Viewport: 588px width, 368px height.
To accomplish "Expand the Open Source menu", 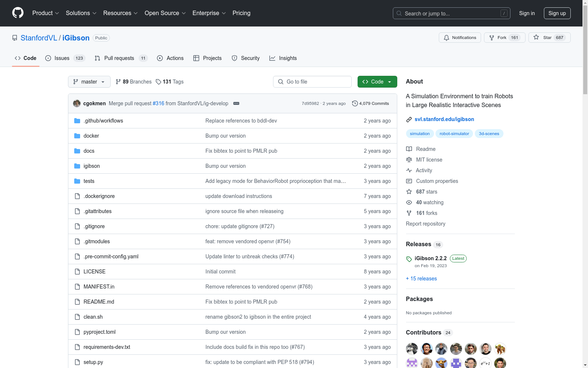I will (165, 13).
